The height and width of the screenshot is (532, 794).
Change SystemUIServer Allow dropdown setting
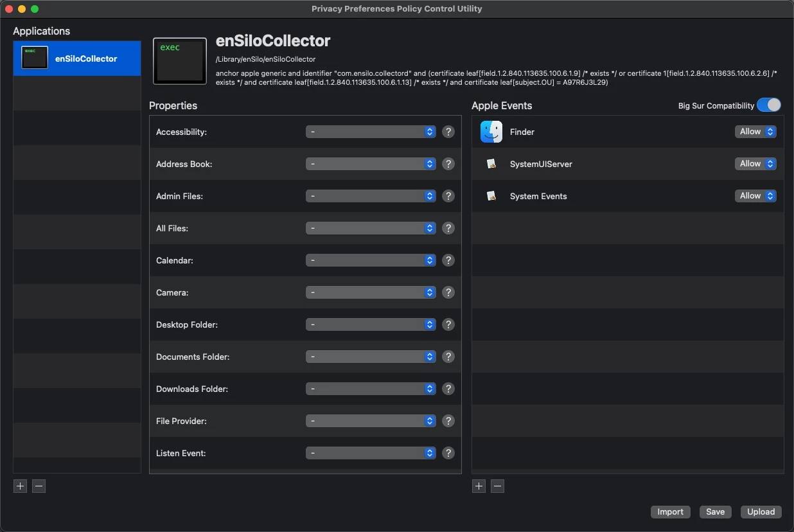coord(755,164)
